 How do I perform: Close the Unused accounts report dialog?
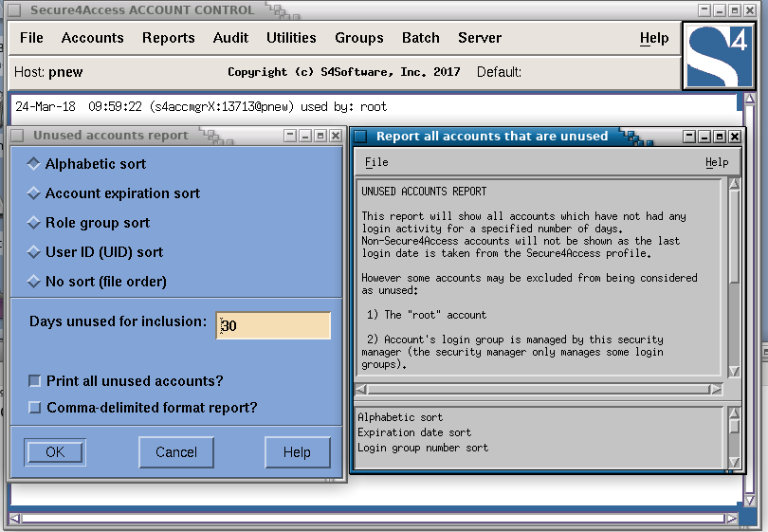click(x=336, y=136)
